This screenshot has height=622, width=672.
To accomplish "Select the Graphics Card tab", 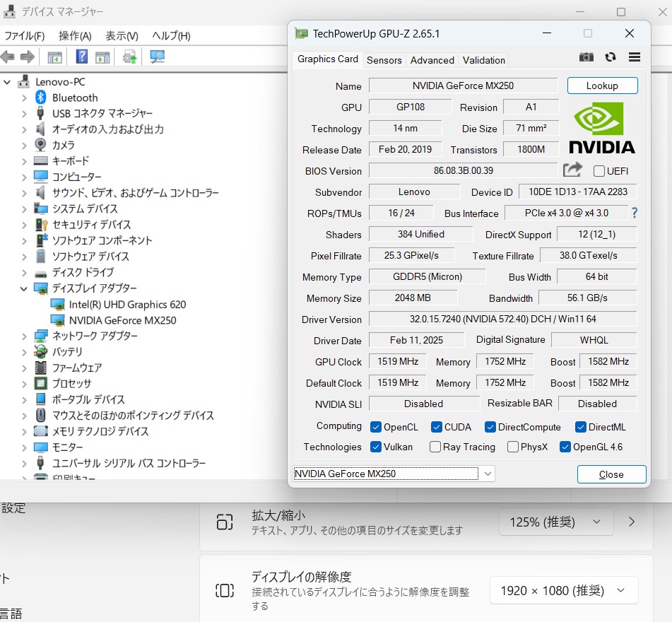I will [328, 59].
